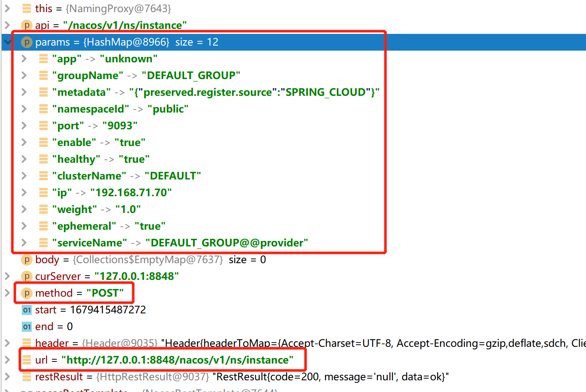The height and width of the screenshot is (392, 586).
Task: Click the entry icon beside "clusterName"
Action: (x=44, y=176)
